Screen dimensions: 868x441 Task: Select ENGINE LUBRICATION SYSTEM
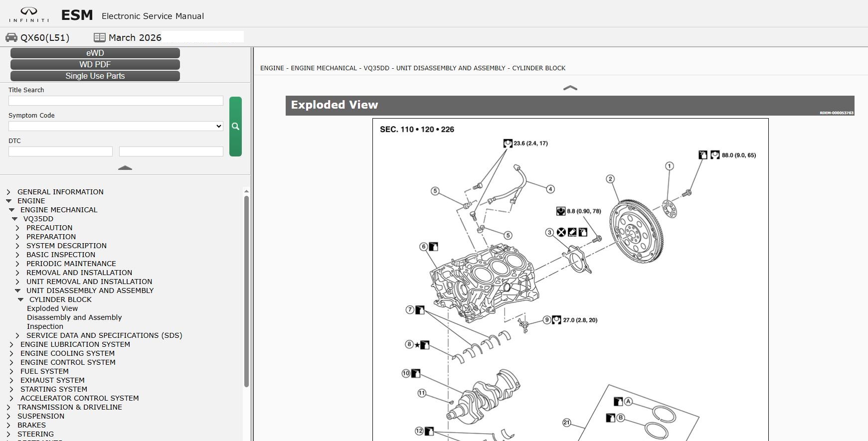[x=75, y=344]
